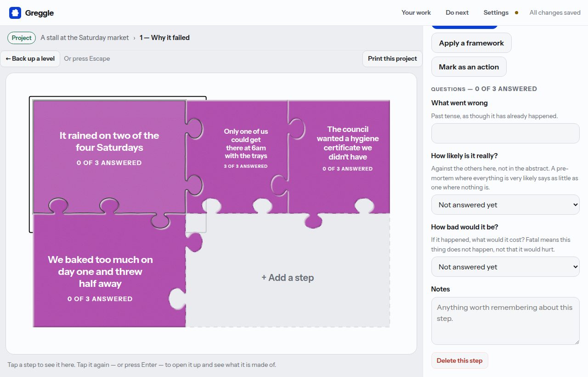The height and width of the screenshot is (377, 588).
Task: Click the Or press Escape hint
Action: [87, 58]
